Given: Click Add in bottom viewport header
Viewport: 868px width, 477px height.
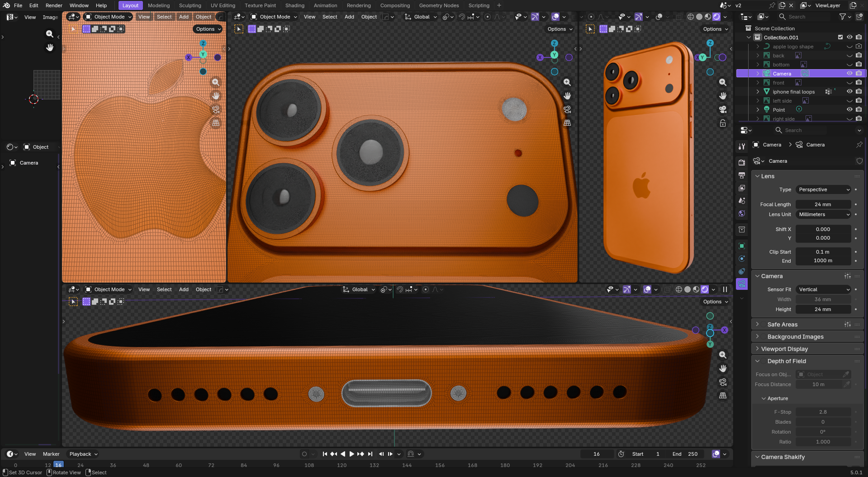Looking at the screenshot, I should tap(184, 289).
